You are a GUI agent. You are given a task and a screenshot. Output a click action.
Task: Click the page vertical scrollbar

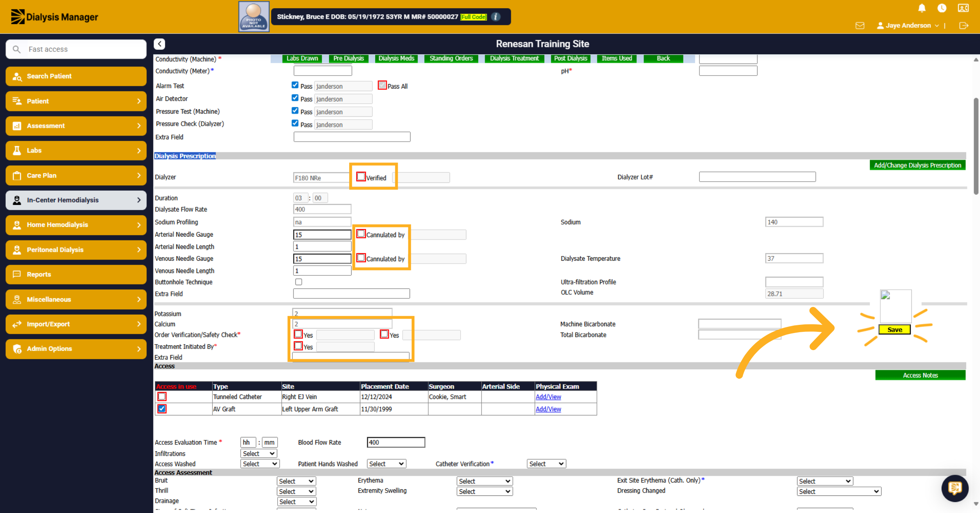[x=976, y=146]
